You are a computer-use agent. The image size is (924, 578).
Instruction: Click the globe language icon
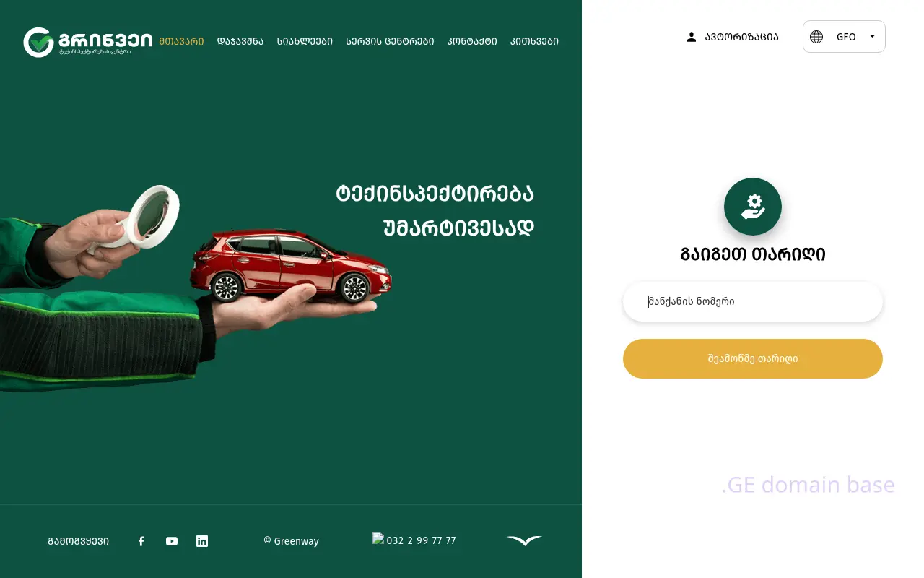click(816, 37)
